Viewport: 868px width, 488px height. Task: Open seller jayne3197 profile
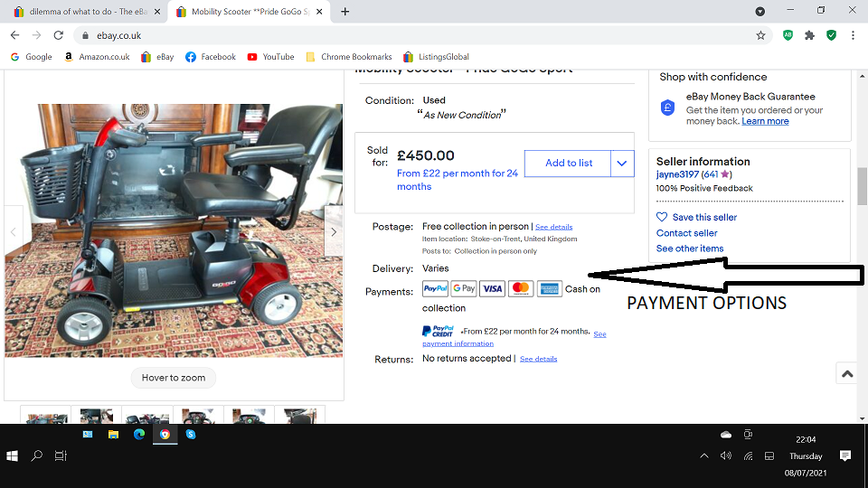tap(677, 174)
